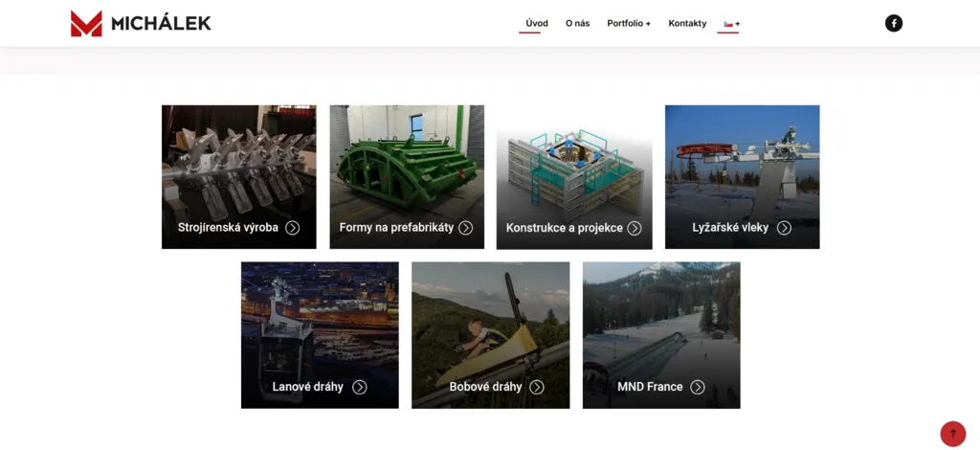The width and height of the screenshot is (980, 450).
Task: Select the snowy mountain slope photo
Action: [x=661, y=335]
